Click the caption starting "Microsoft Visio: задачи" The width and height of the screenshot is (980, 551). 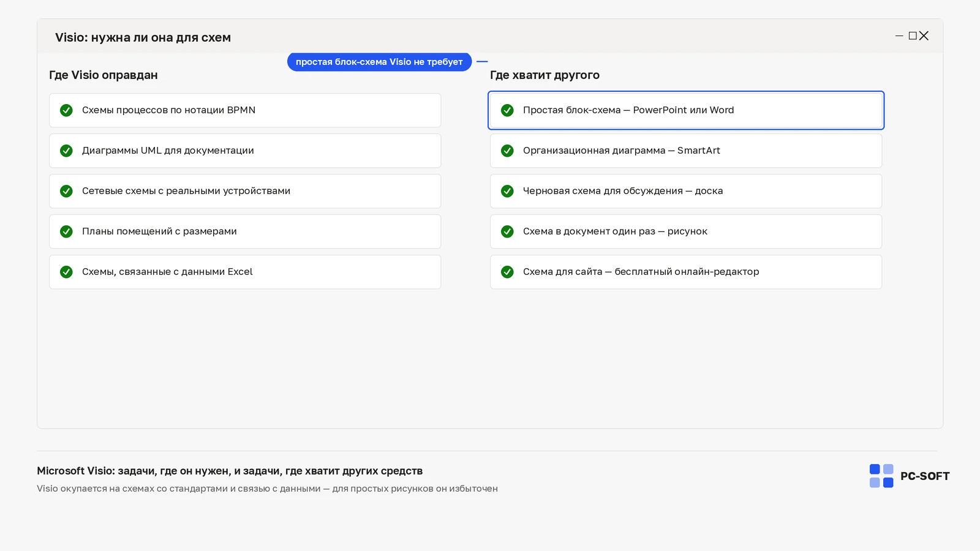point(230,471)
